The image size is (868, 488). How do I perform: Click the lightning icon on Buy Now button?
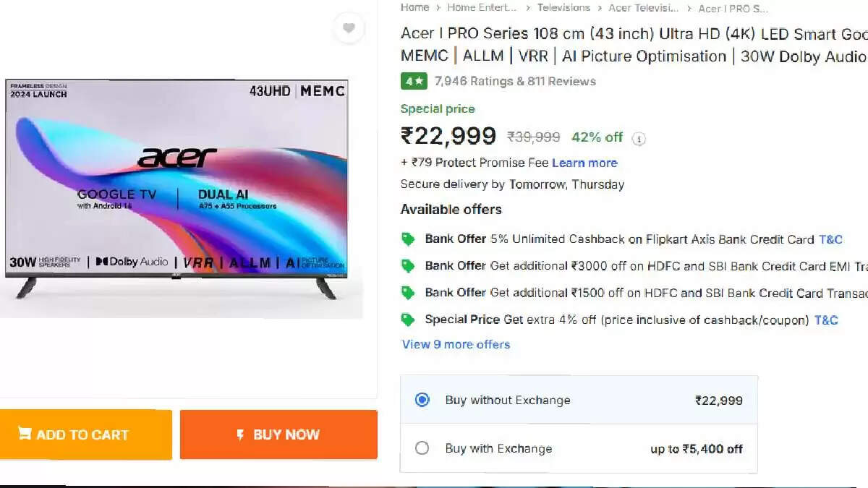tap(240, 435)
